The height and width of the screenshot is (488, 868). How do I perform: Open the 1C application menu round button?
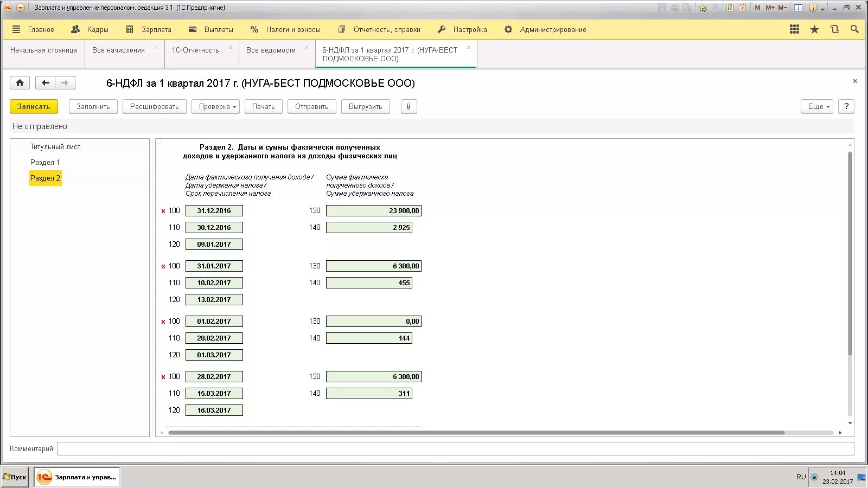pyautogui.click(x=8, y=8)
